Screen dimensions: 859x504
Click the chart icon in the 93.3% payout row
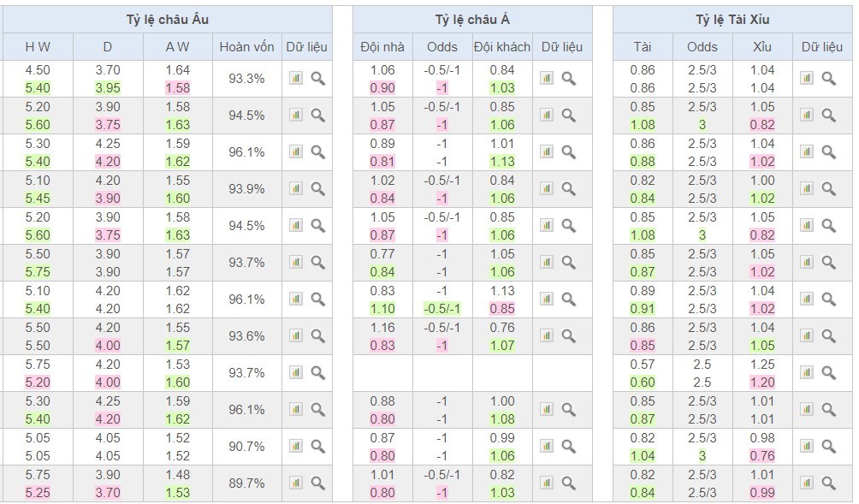[296, 79]
